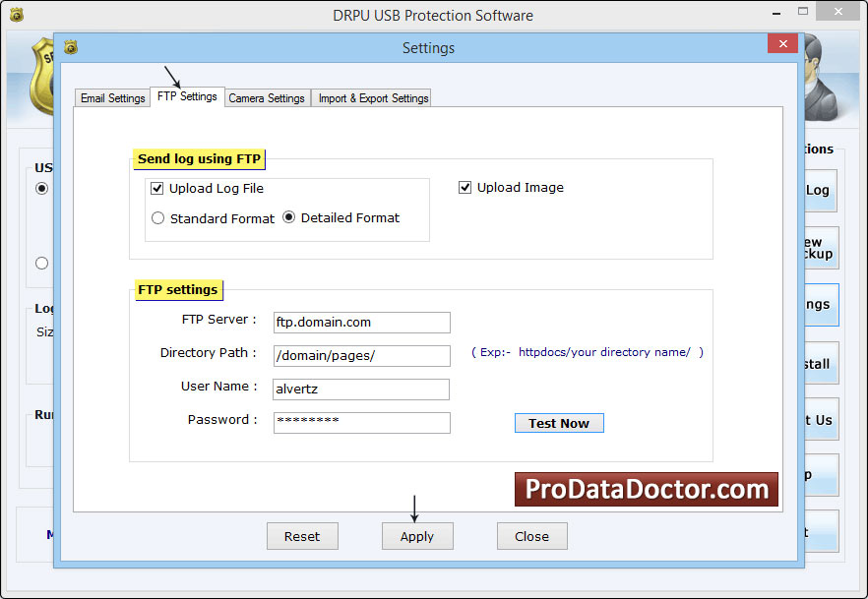The height and width of the screenshot is (599, 868).
Task: Open the Email Settings tab
Action: point(111,97)
